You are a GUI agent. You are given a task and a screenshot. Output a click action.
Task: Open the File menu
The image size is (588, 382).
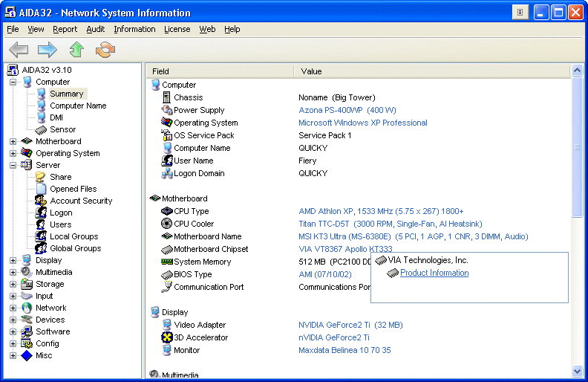point(13,29)
